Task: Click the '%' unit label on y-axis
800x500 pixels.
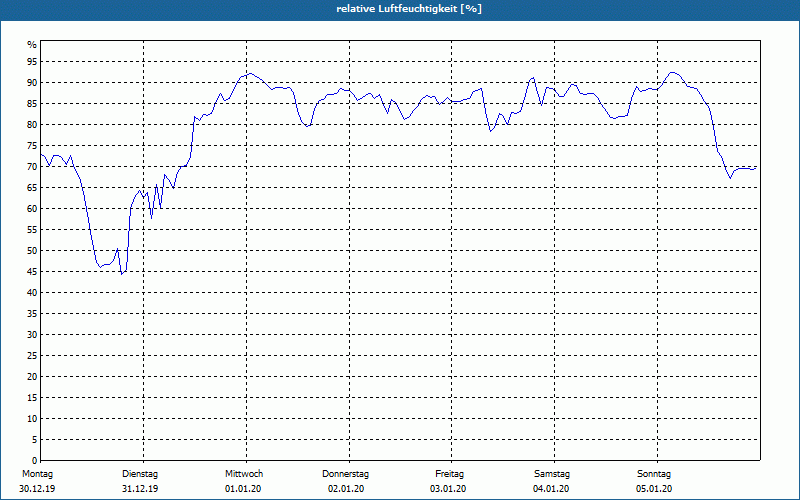Action: [x=32, y=45]
